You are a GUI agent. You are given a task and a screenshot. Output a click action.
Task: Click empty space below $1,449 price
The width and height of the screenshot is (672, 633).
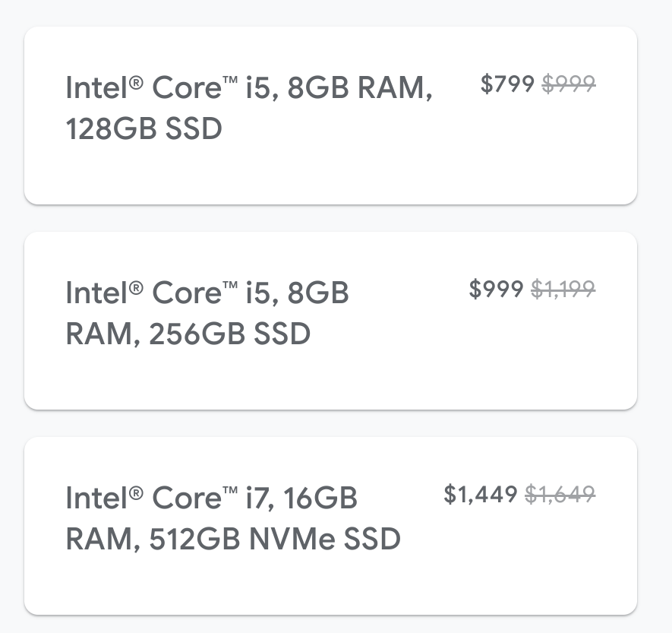pyautogui.click(x=481, y=558)
